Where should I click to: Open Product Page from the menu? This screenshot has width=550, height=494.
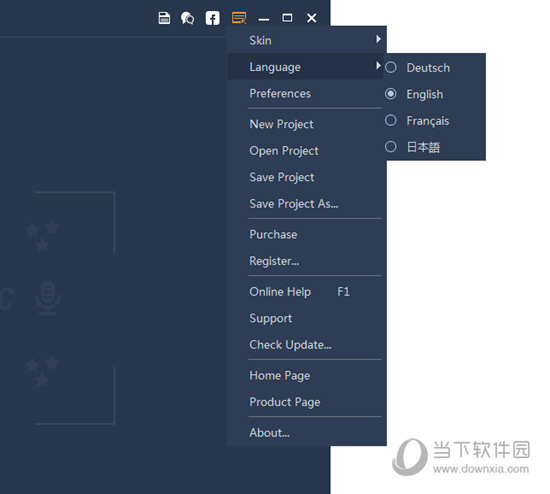(307, 402)
